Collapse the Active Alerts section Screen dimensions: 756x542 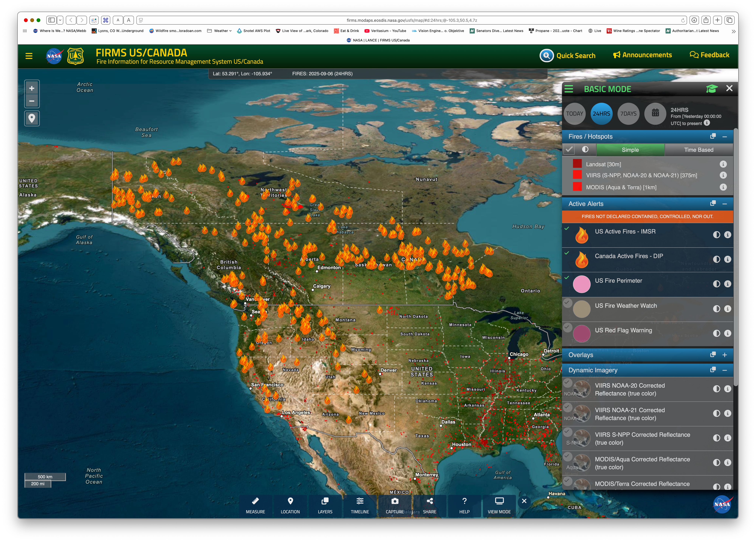[724, 204]
